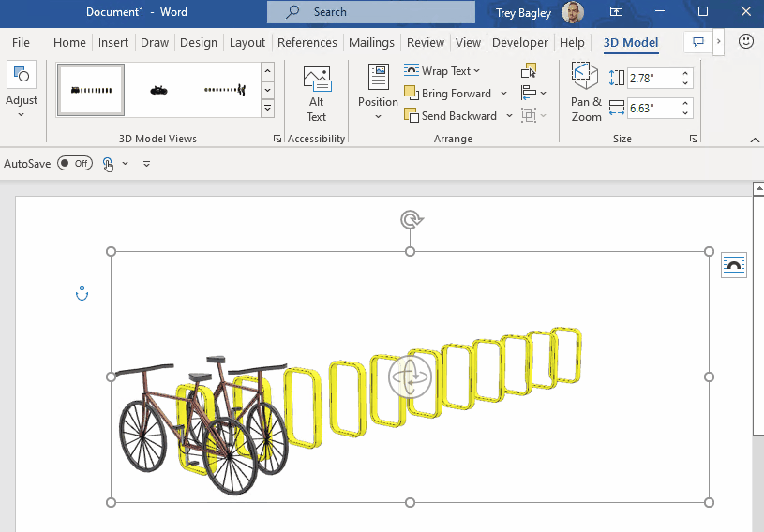Expand the 3D Model Views gallery
764x532 pixels.
click(267, 110)
